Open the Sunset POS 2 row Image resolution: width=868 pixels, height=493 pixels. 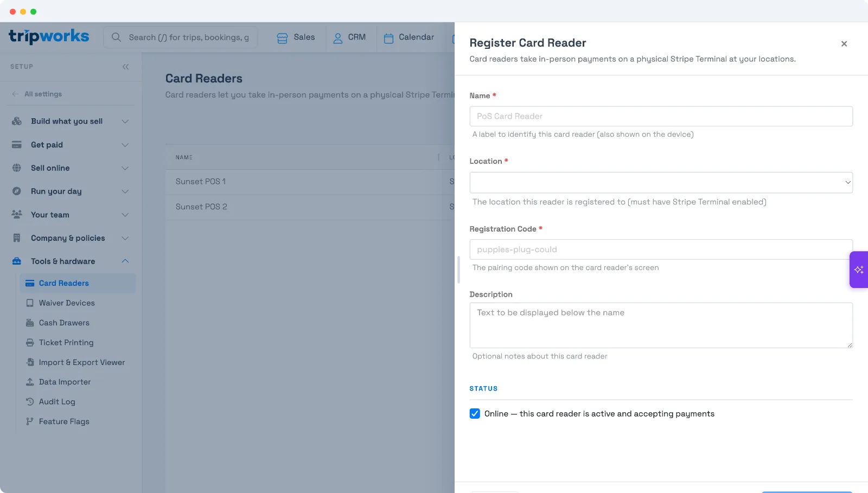click(x=310, y=207)
